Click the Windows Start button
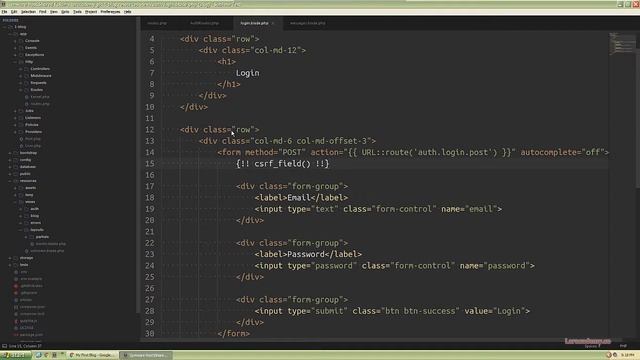640x360 pixels. point(16,356)
